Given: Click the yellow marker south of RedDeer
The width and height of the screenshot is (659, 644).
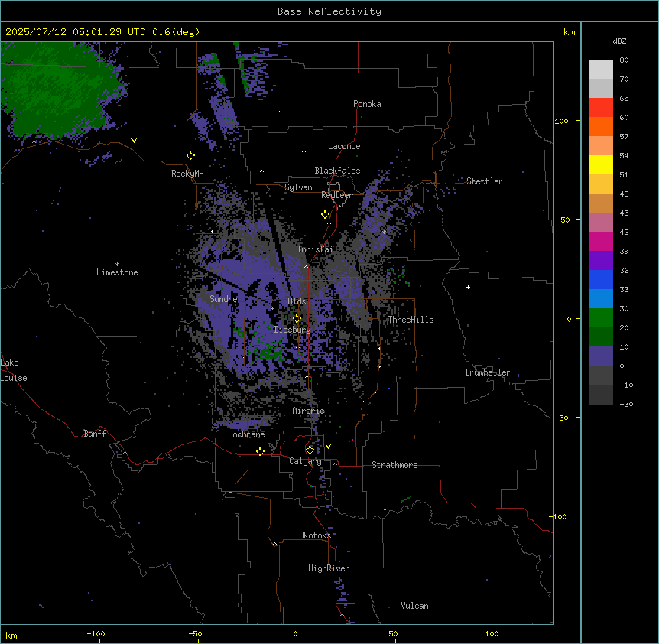Looking at the screenshot, I should pos(325,215).
